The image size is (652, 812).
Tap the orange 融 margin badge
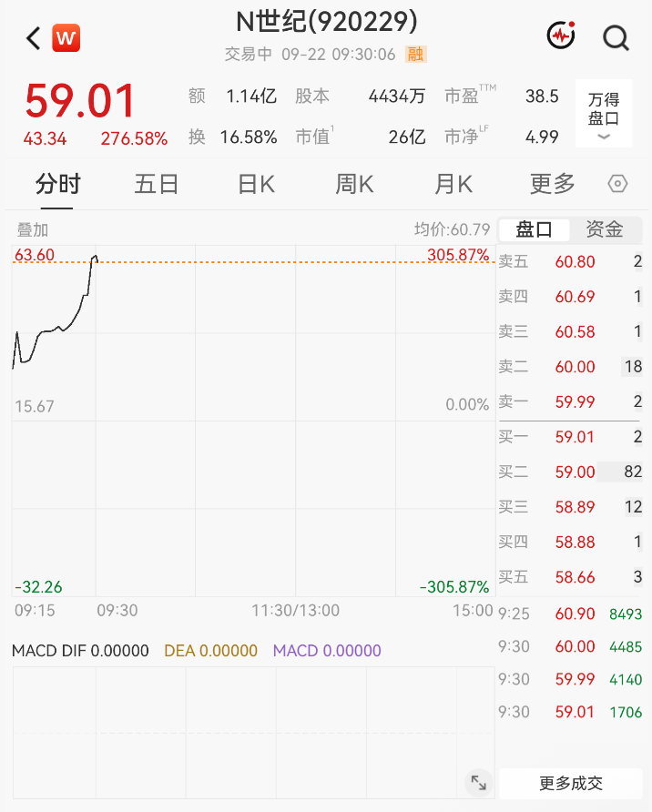click(415, 54)
